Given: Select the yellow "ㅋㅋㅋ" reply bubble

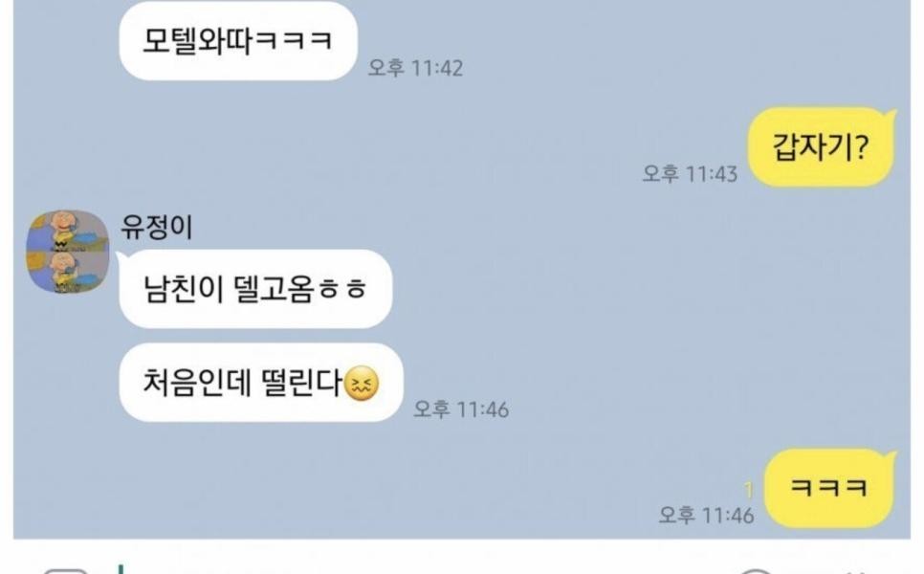Looking at the screenshot, I should pyautogui.click(x=828, y=488).
